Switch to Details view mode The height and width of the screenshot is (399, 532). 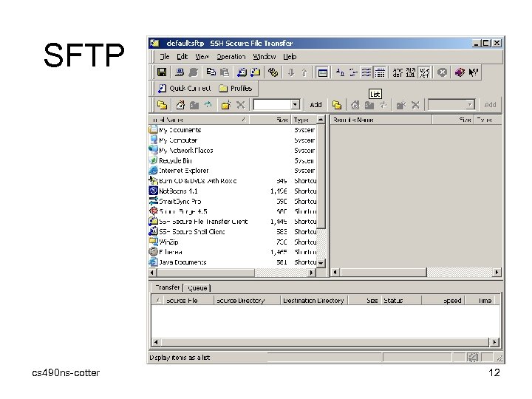(x=380, y=72)
